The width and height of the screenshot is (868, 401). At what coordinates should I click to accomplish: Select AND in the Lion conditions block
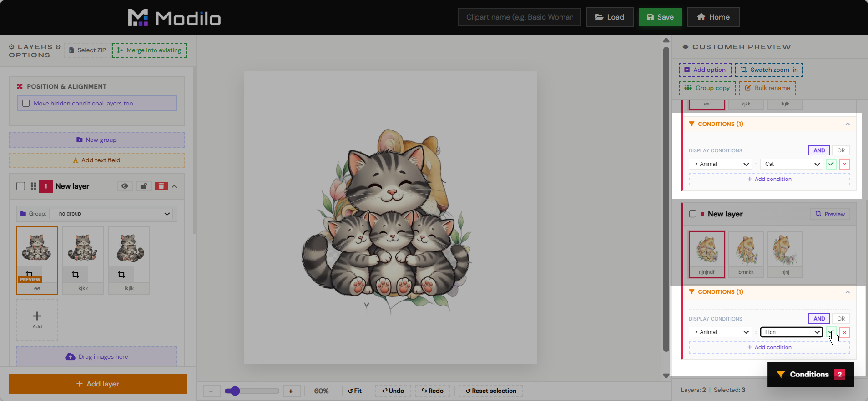coord(819,319)
